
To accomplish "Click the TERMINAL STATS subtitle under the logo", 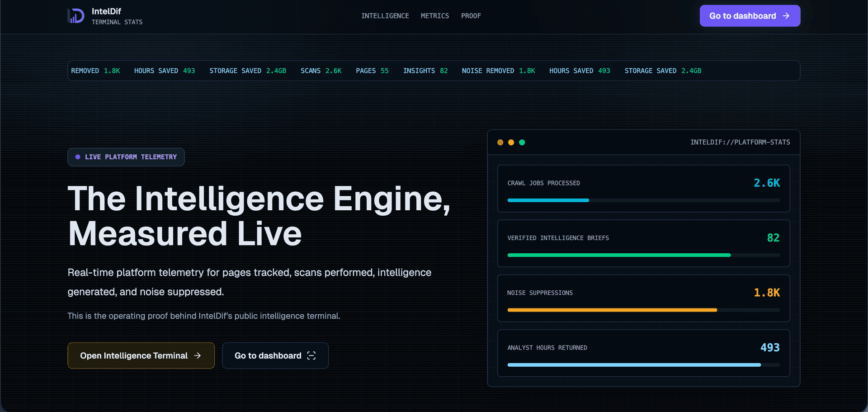I will [x=117, y=22].
